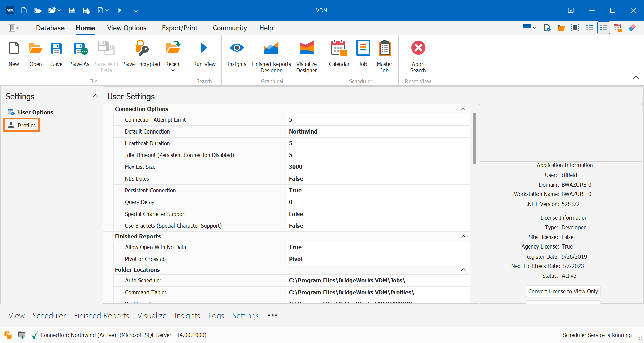Open the navigation overflow ellipsis
644x343 pixels.
coord(272,315)
